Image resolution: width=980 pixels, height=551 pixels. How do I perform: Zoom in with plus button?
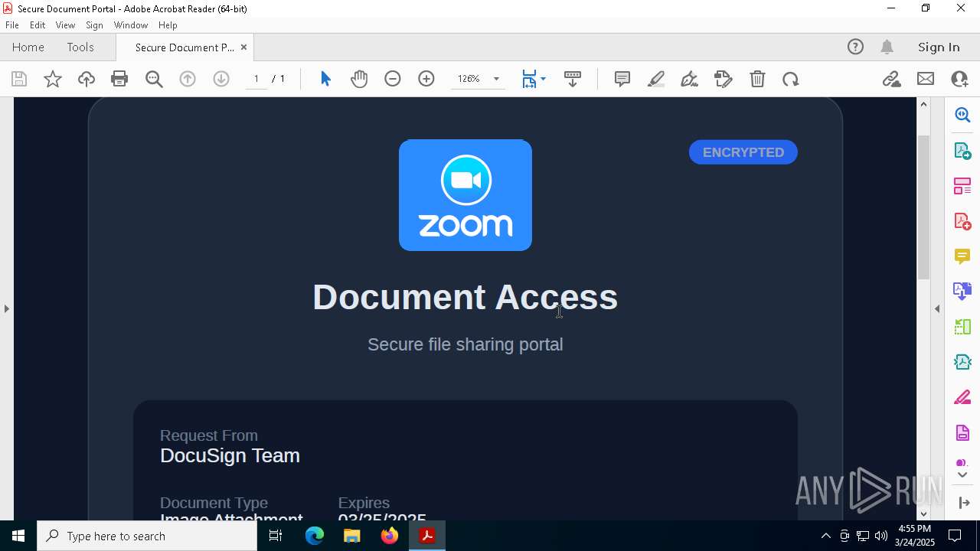426,79
